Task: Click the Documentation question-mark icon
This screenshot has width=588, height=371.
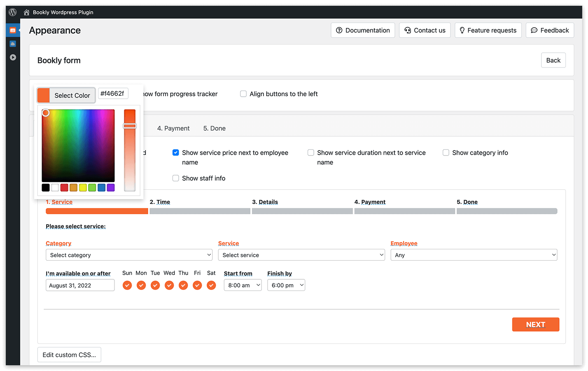Action: coord(339,30)
